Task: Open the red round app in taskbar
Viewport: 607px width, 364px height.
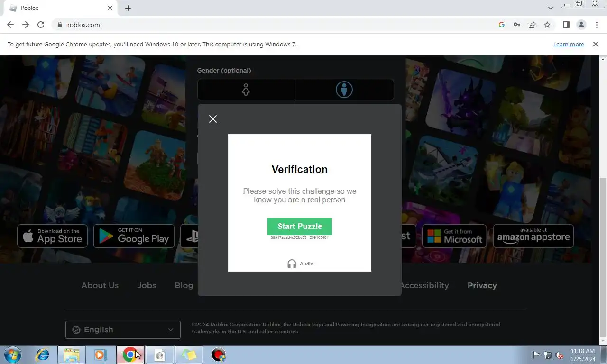Action: (x=219, y=355)
